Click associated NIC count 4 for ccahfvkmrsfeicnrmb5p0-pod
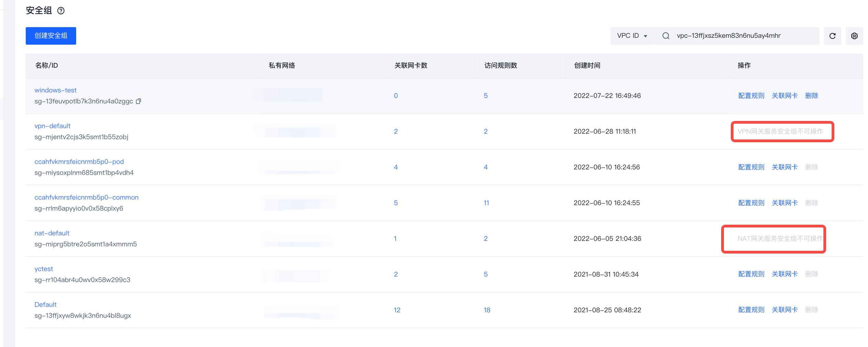Image resolution: width=868 pixels, height=347 pixels. tap(396, 167)
